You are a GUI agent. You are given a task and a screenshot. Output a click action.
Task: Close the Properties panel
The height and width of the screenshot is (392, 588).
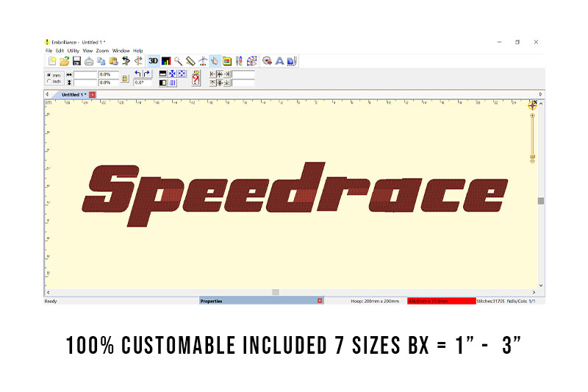[x=320, y=301]
